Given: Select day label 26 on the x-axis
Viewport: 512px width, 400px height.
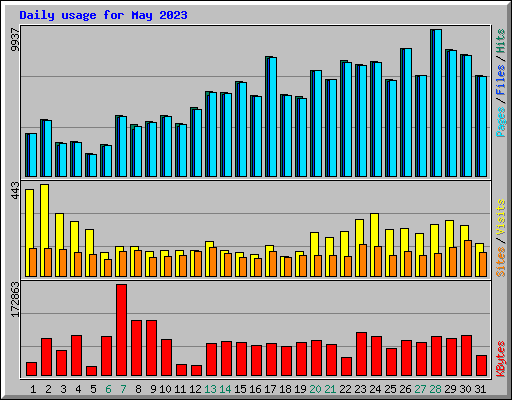Looking at the screenshot, I should pyautogui.click(x=405, y=389).
